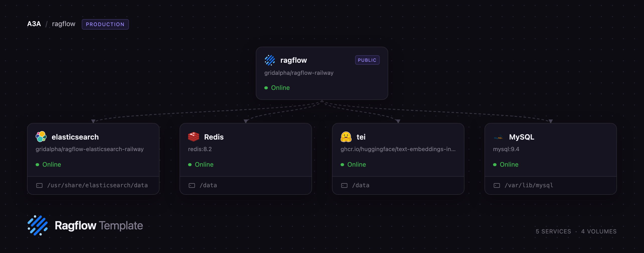
Task: Click the green status dot on Redis card
Action: (190, 165)
